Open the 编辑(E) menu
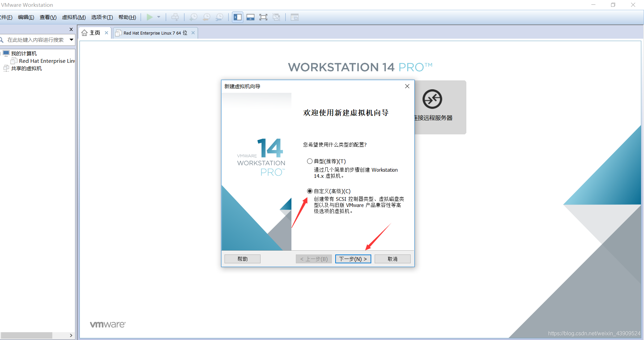Screen dimensions: 644x340 tap(26, 17)
